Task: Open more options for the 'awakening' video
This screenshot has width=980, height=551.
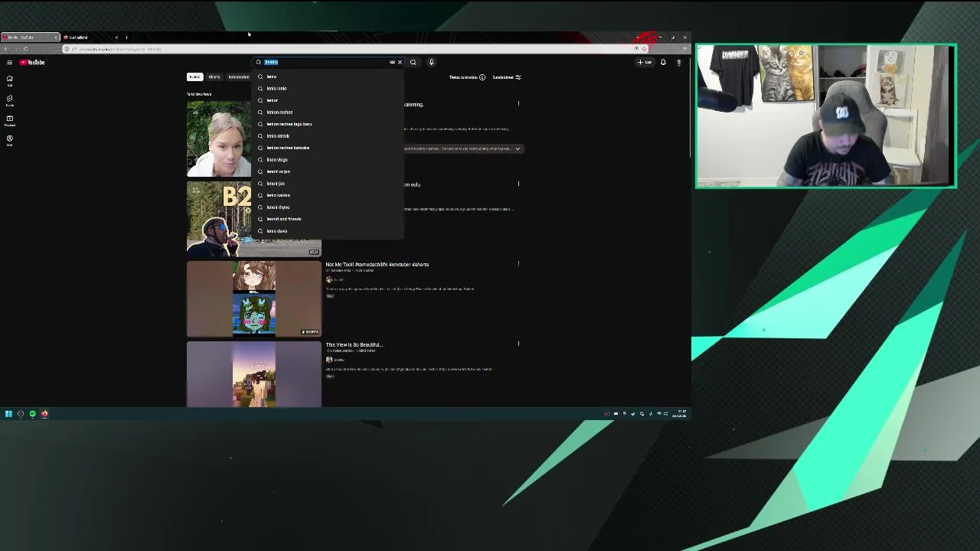Action: tap(518, 104)
